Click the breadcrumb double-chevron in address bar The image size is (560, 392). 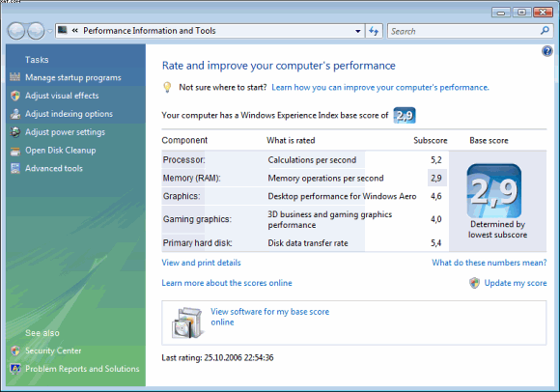[x=74, y=30]
